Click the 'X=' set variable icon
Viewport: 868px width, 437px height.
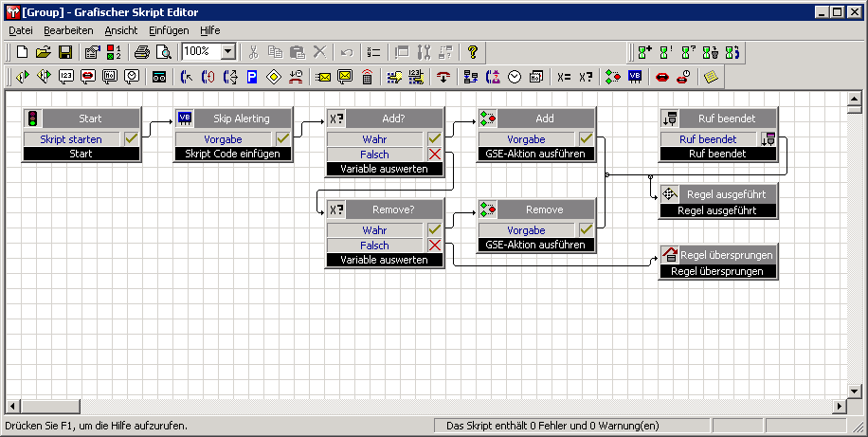pyautogui.click(x=565, y=77)
